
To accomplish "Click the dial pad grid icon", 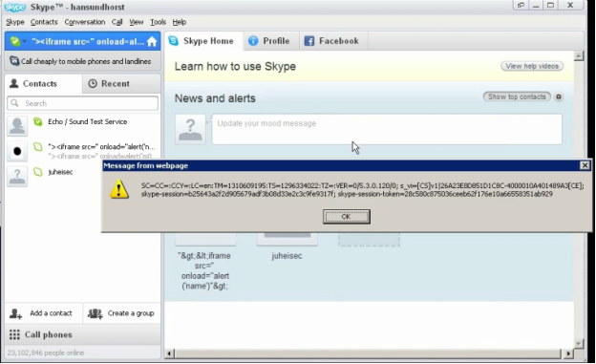I will (14, 334).
